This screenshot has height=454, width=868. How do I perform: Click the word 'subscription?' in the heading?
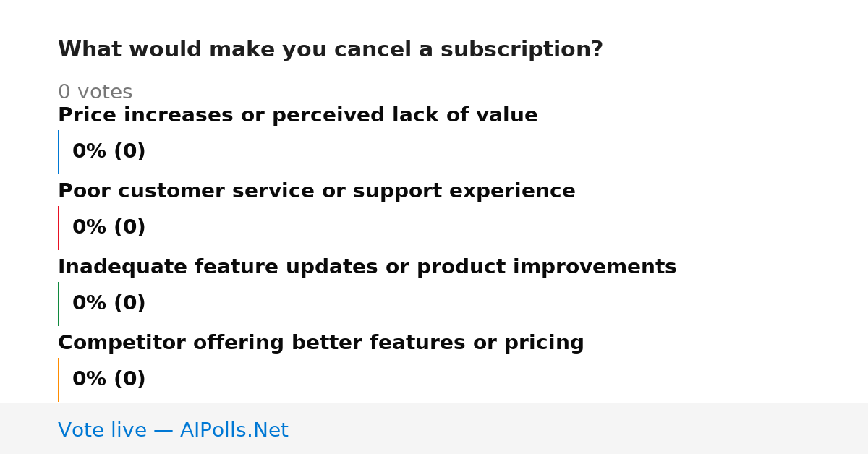coord(522,51)
